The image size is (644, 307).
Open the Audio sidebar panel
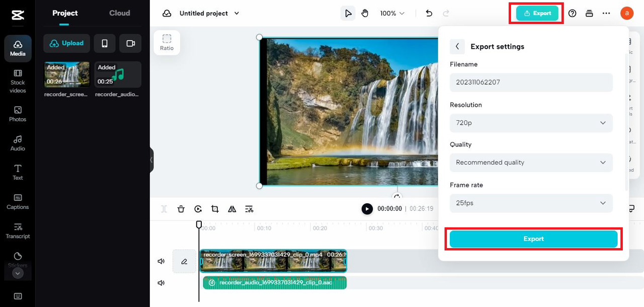(x=18, y=143)
